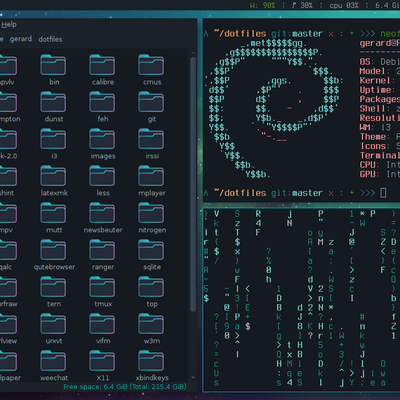This screenshot has width=400, height=400.
Task: Open the w3m folder
Action: (152, 329)
